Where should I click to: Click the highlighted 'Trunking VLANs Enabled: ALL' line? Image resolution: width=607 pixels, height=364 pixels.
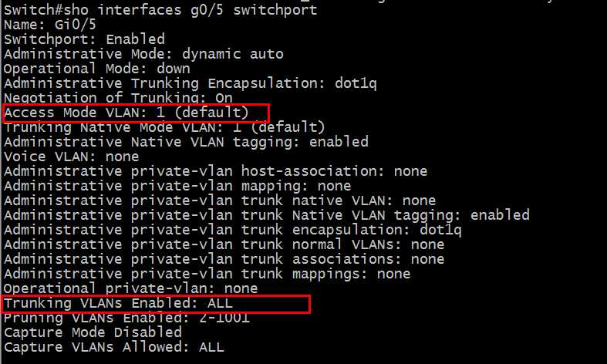pos(118,303)
